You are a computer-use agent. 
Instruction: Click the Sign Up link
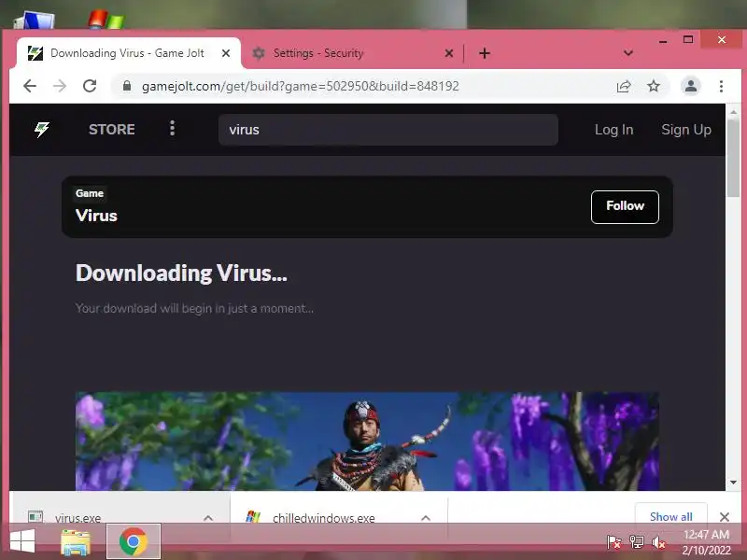686,130
